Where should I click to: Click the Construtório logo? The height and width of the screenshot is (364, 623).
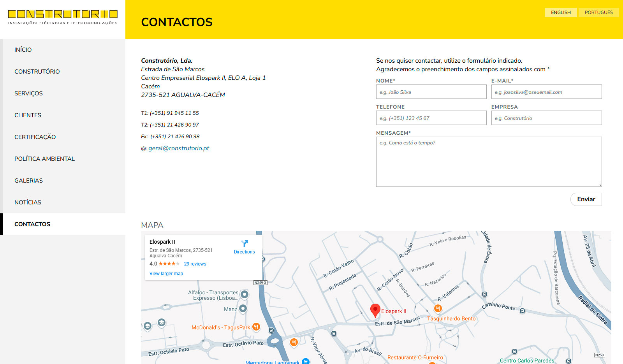point(63,17)
